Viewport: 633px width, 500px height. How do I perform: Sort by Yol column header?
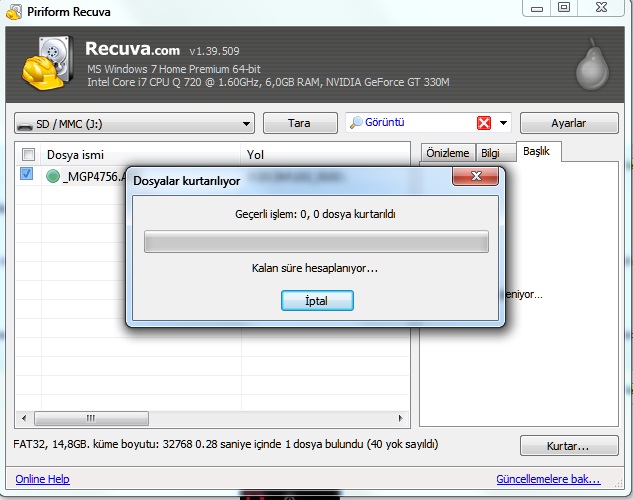click(325, 155)
